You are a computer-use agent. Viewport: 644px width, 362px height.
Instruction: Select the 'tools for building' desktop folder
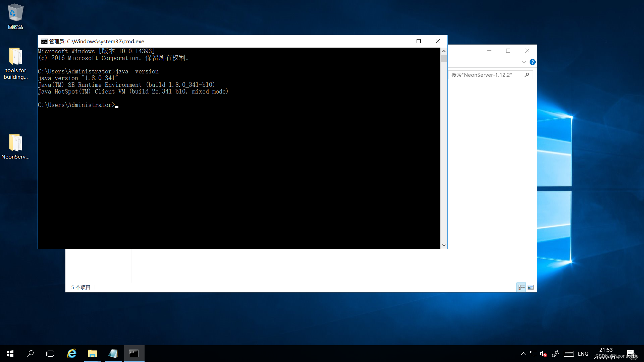(x=15, y=57)
